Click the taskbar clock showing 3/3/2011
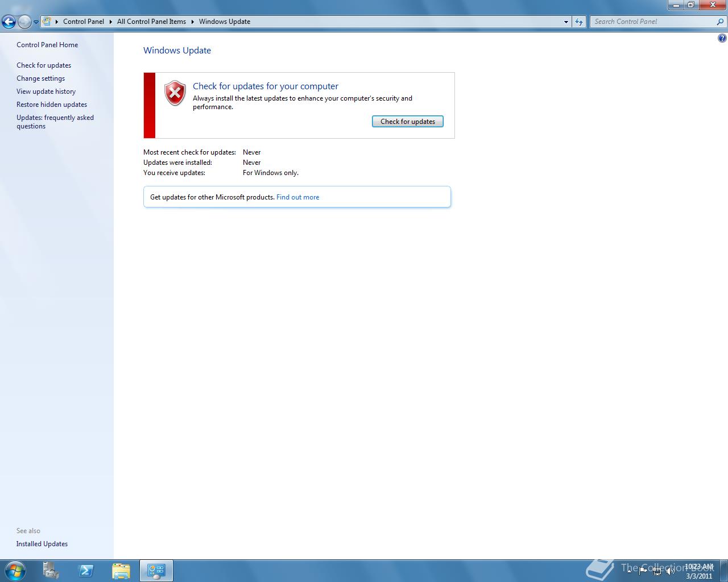The height and width of the screenshot is (582, 728). click(699, 571)
